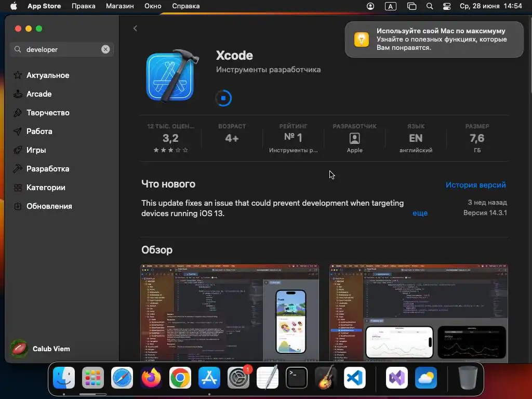Open Calub Viem account profile
The width and height of the screenshot is (532, 399).
click(x=41, y=349)
